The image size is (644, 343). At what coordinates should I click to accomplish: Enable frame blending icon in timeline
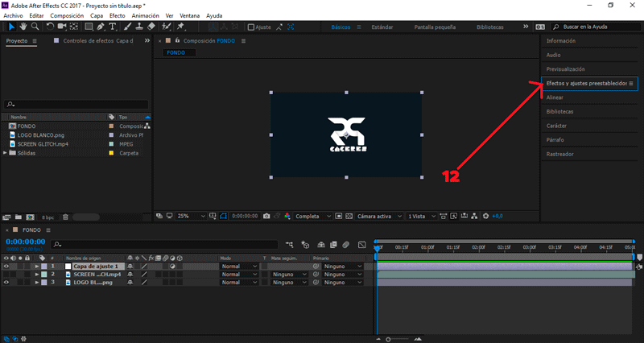point(333,245)
